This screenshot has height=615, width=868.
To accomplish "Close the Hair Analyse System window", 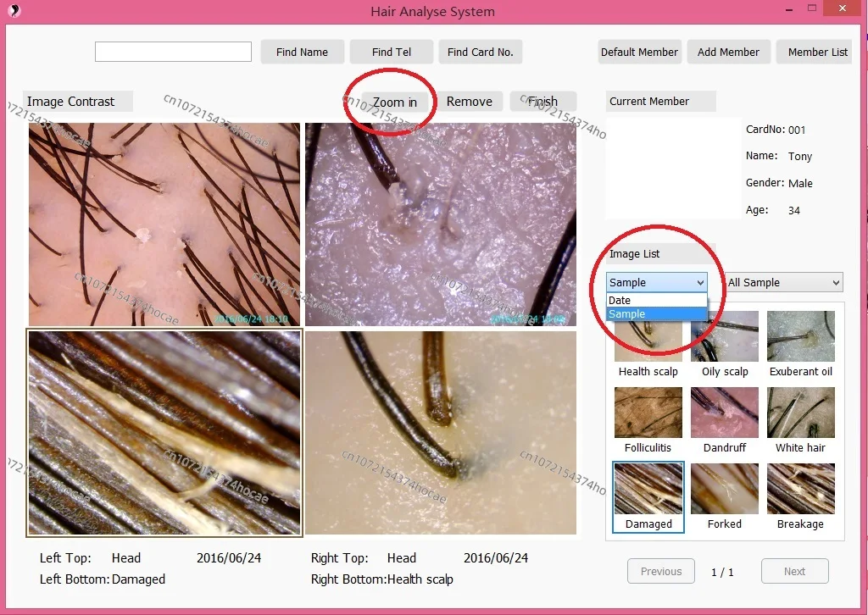I will (x=843, y=8).
